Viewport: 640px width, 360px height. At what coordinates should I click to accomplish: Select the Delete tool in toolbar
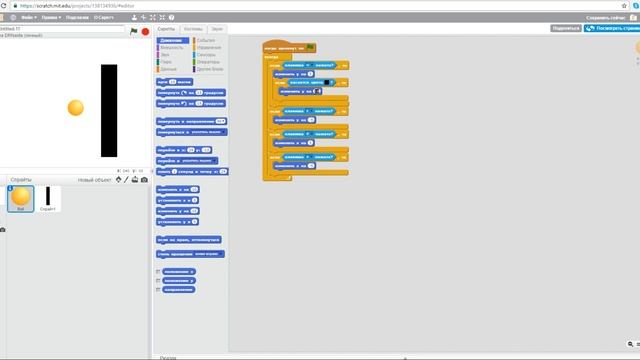[x=143, y=18]
